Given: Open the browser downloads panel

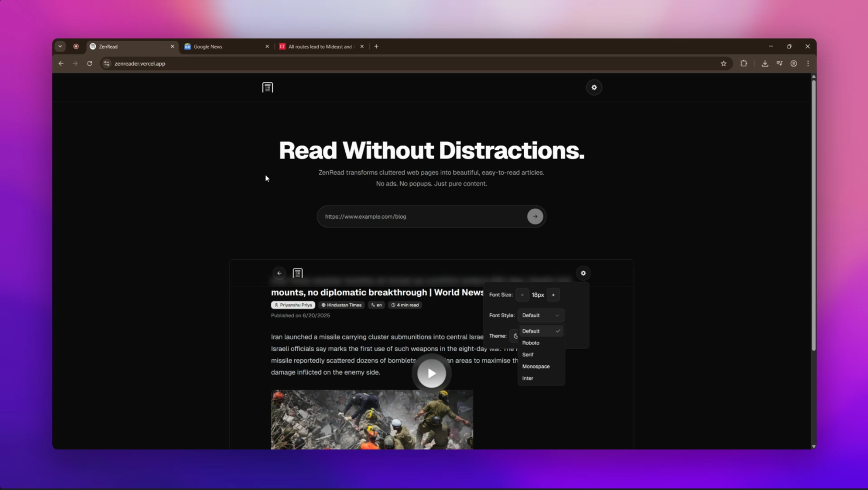Looking at the screenshot, I should [x=765, y=64].
